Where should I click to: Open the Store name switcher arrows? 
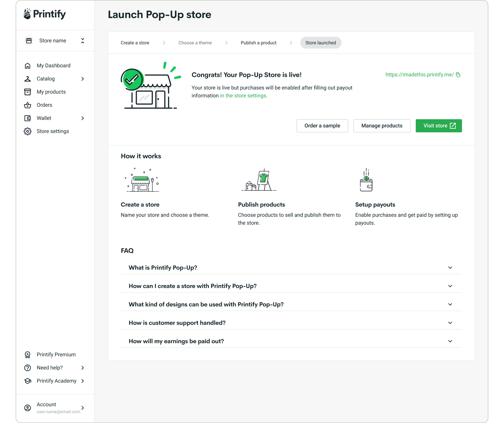pos(83,41)
